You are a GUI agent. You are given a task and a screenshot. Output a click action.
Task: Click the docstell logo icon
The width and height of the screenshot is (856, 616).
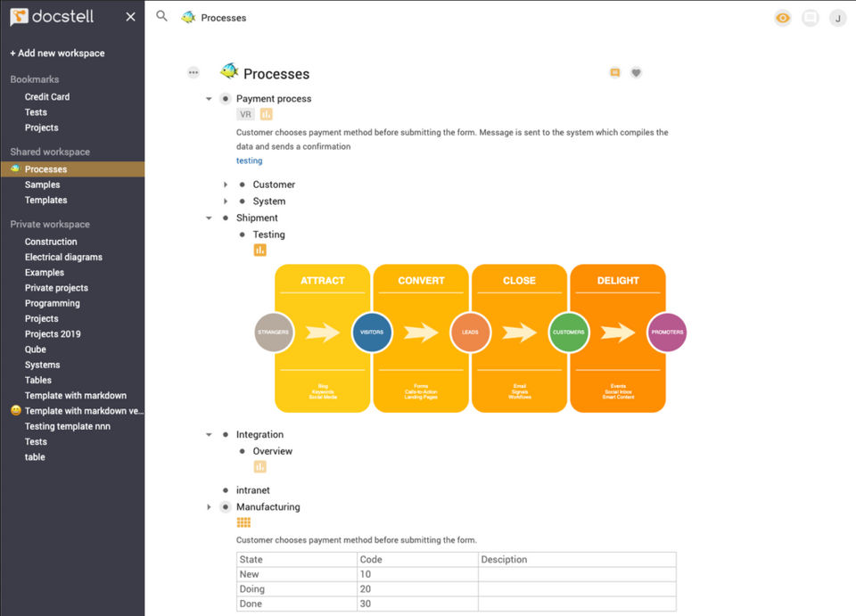[x=19, y=17]
